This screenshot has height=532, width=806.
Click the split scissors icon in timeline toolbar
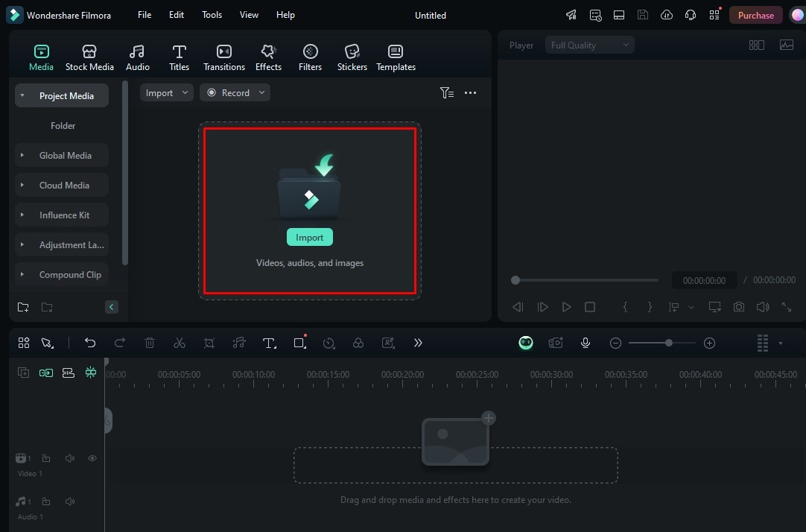click(180, 343)
